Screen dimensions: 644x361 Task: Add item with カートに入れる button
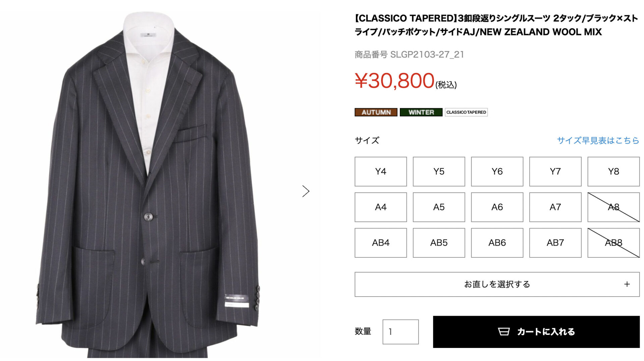tap(536, 332)
